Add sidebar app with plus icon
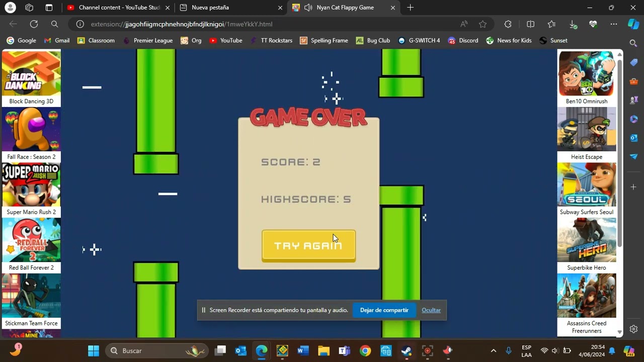This screenshot has width=644, height=362. [633, 187]
